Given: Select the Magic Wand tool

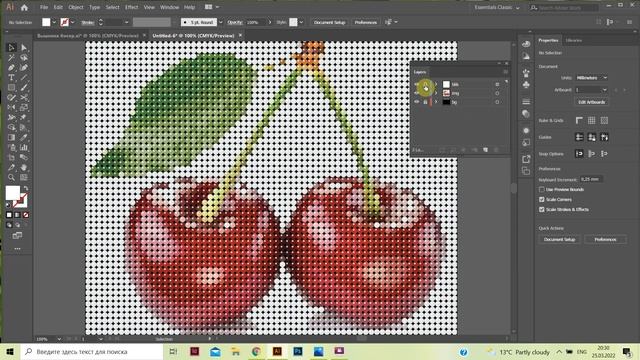Looking at the screenshot, I should click(x=11, y=58).
